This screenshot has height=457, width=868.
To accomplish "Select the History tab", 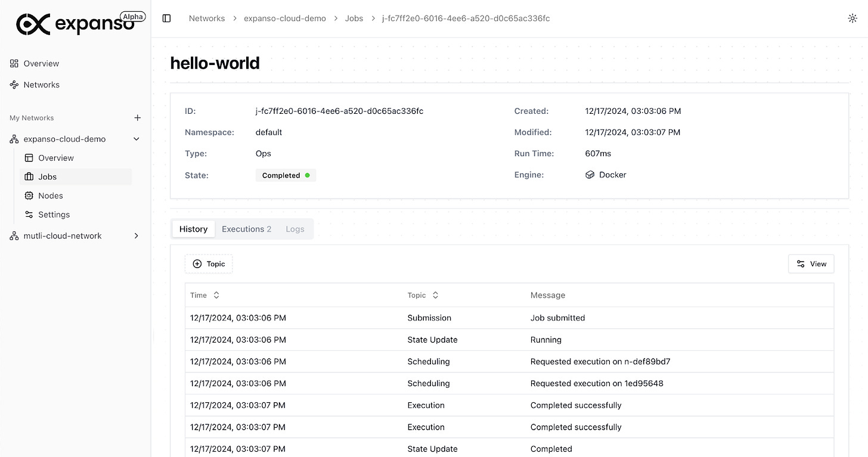I will click(194, 229).
